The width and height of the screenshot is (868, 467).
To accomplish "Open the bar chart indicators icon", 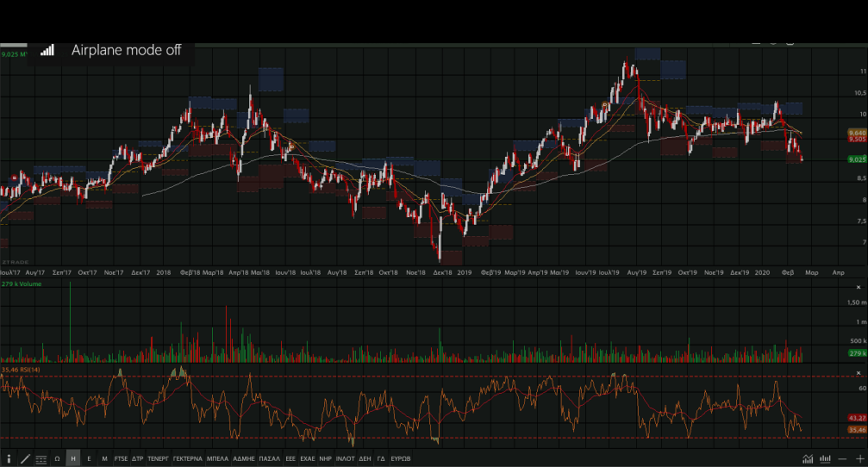I will tap(826, 458).
